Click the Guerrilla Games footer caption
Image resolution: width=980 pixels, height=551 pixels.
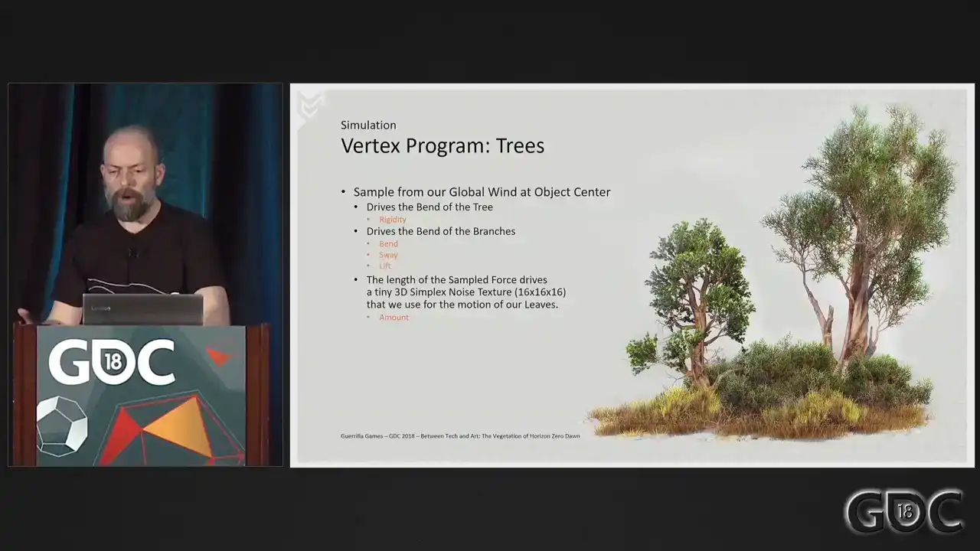click(460, 436)
